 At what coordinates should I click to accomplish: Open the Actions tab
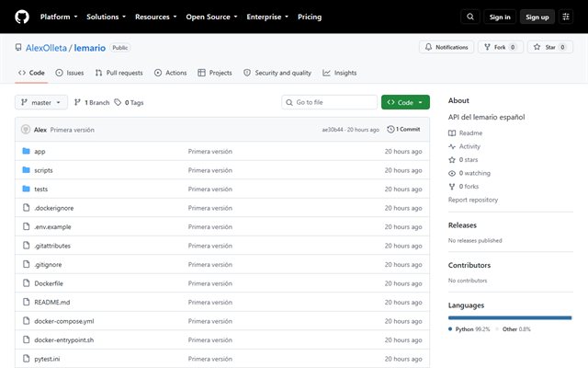(x=171, y=73)
